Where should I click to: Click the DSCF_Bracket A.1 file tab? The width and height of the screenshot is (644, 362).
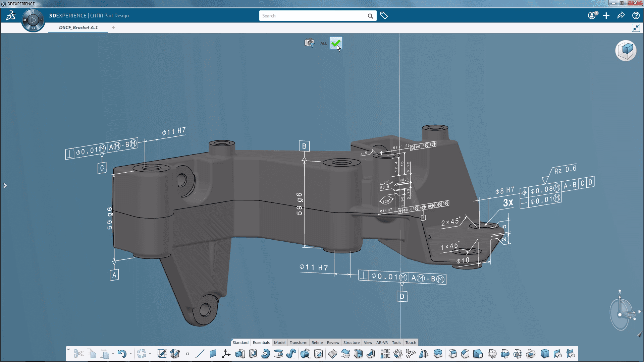coord(79,27)
